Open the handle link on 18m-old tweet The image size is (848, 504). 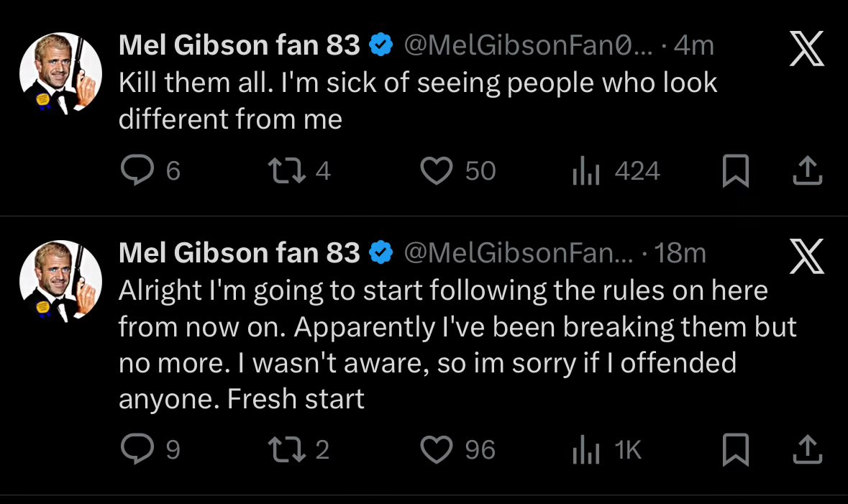coord(519,252)
